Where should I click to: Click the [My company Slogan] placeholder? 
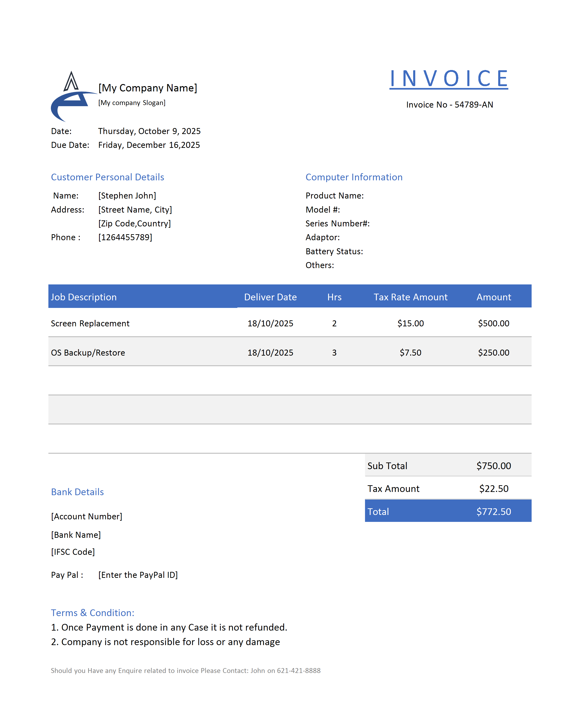point(132,103)
